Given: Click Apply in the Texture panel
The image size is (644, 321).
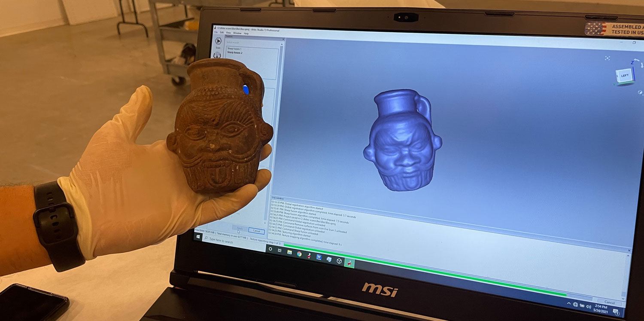Looking at the screenshot, I should click(240, 227).
